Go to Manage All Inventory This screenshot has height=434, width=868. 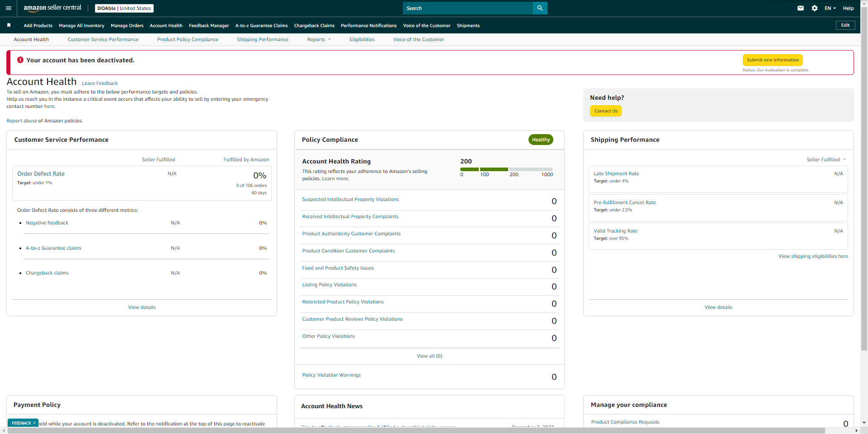(81, 26)
